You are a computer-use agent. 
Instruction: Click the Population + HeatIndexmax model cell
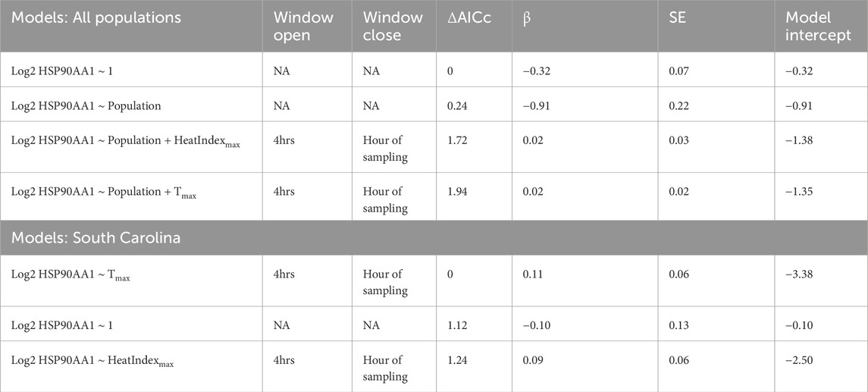131,147
